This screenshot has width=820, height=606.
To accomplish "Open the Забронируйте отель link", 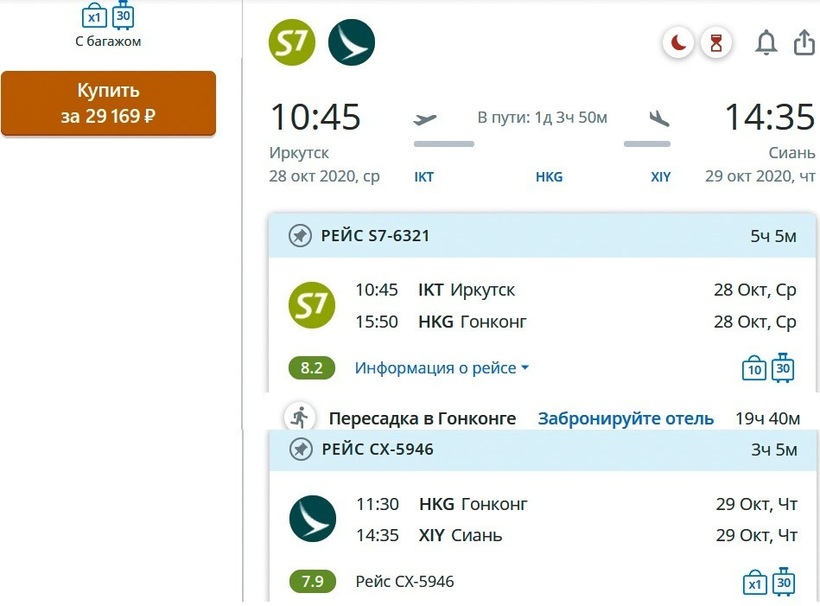I will [x=626, y=418].
